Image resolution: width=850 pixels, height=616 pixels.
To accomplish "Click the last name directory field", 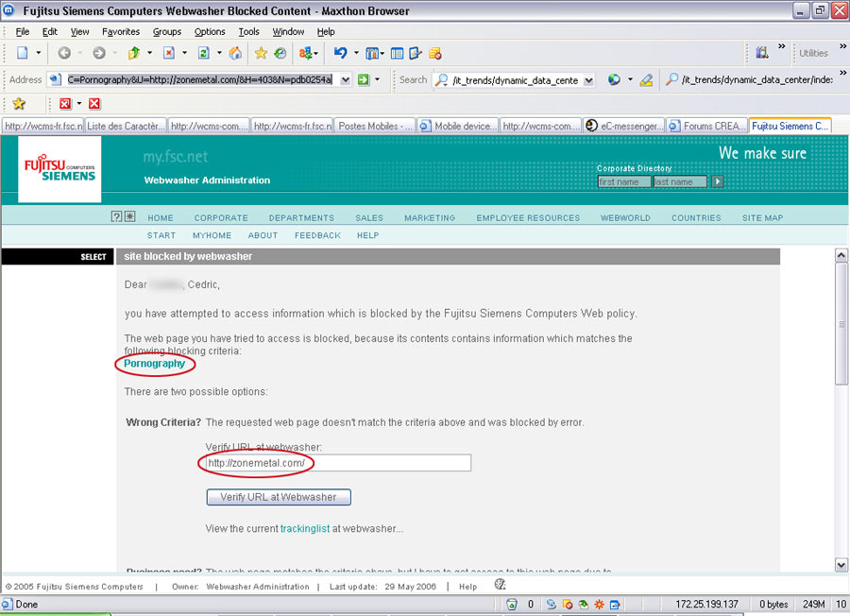I will (x=680, y=181).
